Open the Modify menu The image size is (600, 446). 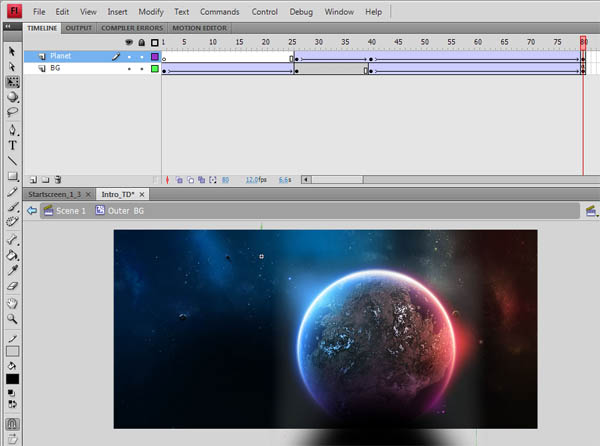[x=151, y=11]
